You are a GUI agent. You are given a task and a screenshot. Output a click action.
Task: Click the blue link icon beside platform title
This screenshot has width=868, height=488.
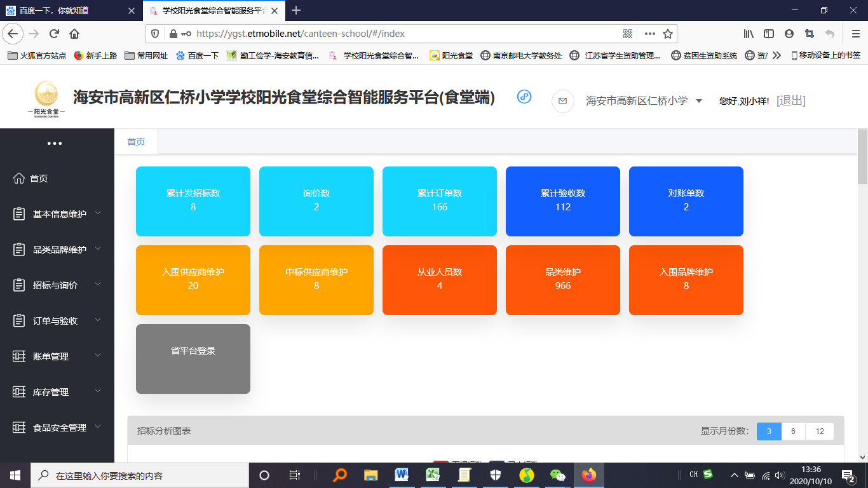(524, 97)
